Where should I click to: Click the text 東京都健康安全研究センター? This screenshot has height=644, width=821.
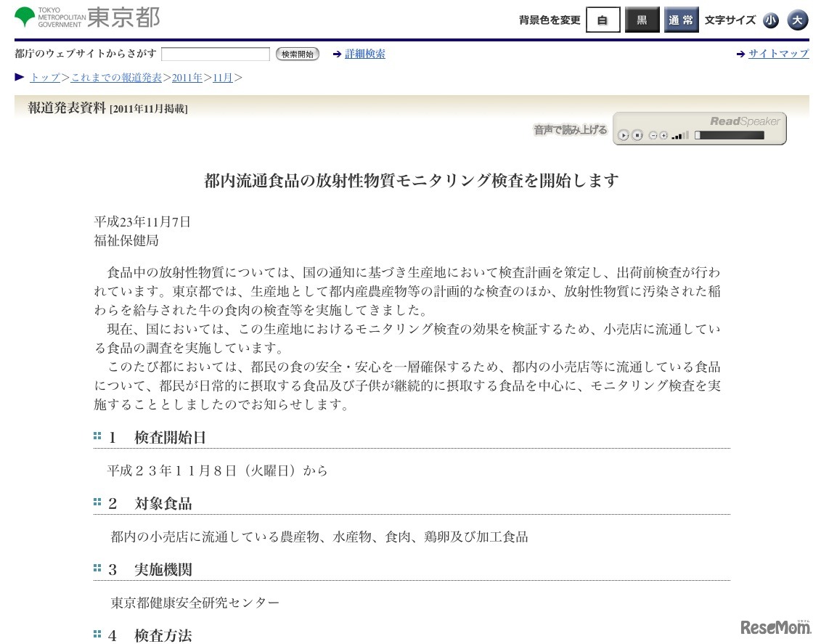(195, 603)
